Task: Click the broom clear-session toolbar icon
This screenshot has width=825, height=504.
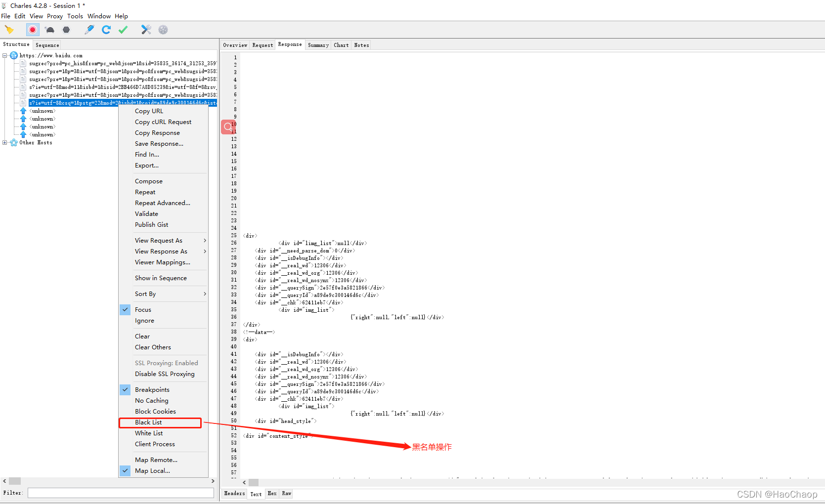Action: click(x=9, y=30)
